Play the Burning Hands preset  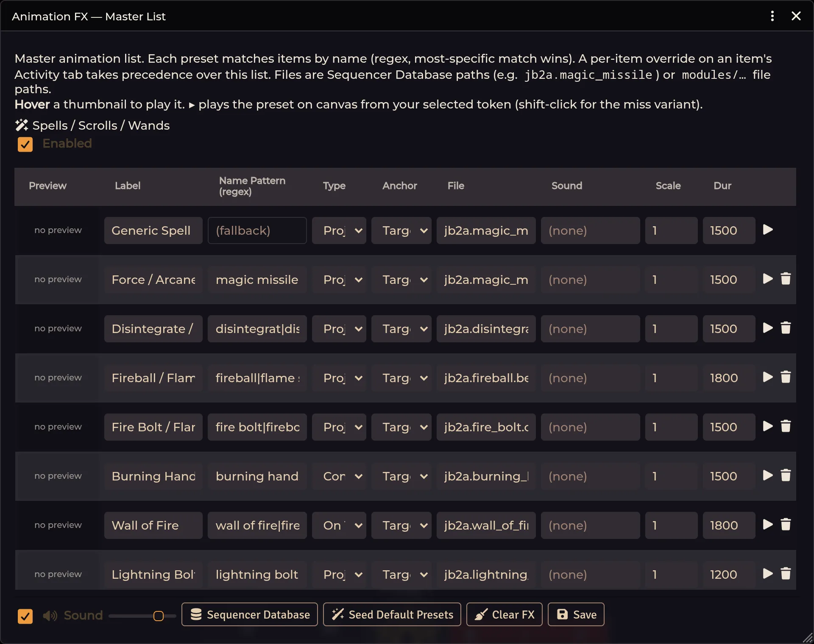coord(768,476)
